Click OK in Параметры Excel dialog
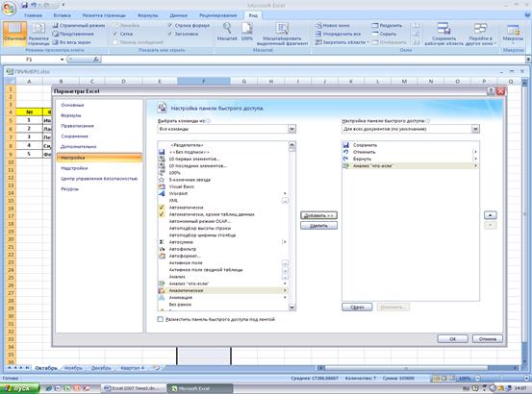Screen dimensions: 532x394 (452, 339)
